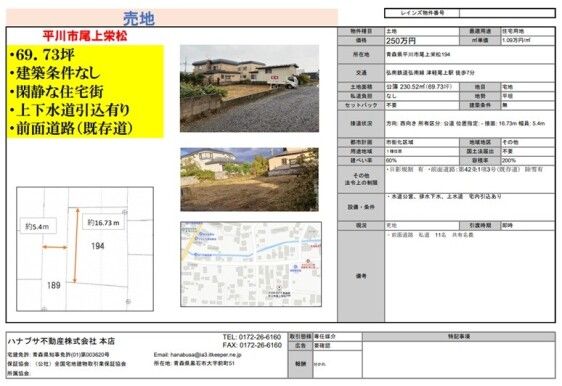The width and height of the screenshot is (562, 386).
Task: Click the '引渡時期' header cell
Action: pyautogui.click(x=480, y=226)
